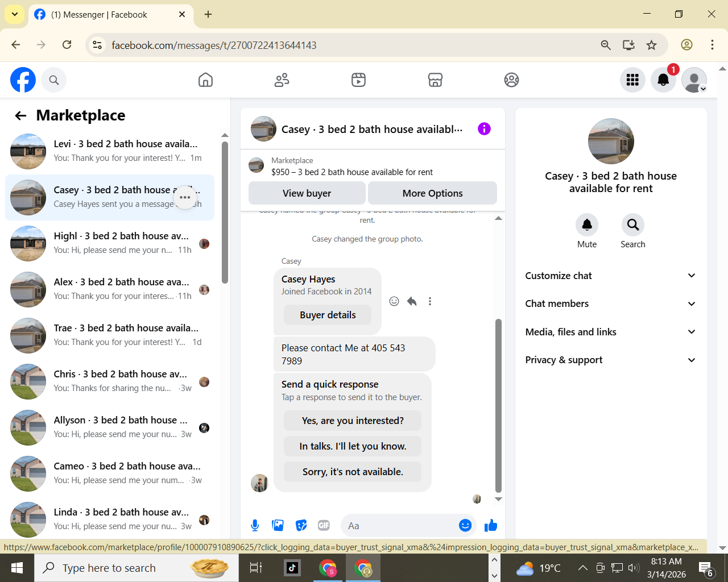Attach a photo file icon

tap(278, 526)
